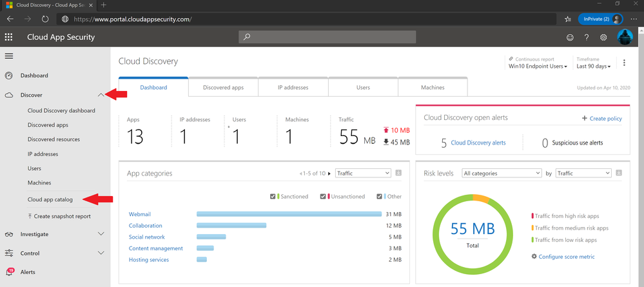Screen dimensions: 644x287
Task: Click the Webmail traffic bar
Action: 289,214
